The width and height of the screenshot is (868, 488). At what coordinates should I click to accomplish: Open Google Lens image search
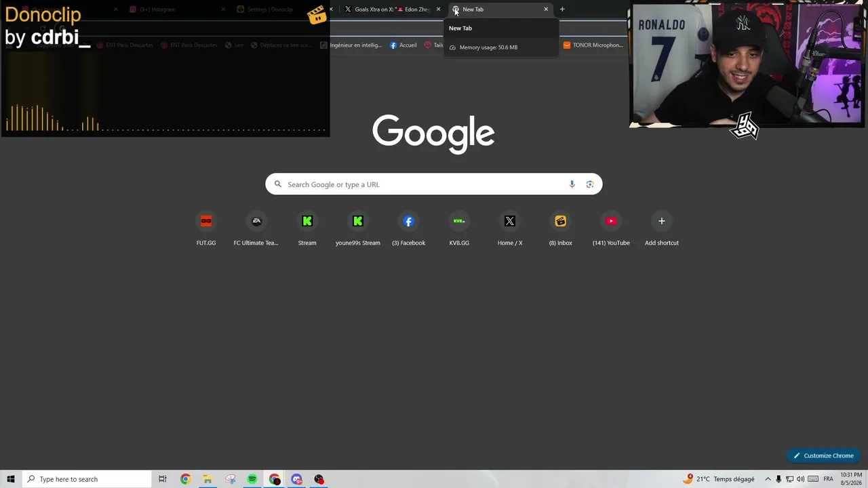(x=590, y=184)
